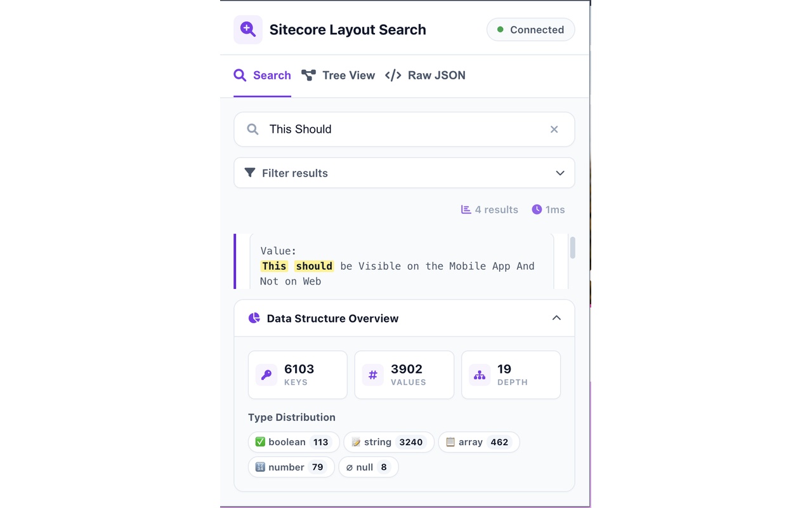Click the green Connected status dot
The height and width of the screenshot is (508, 812).
pyautogui.click(x=501, y=29)
